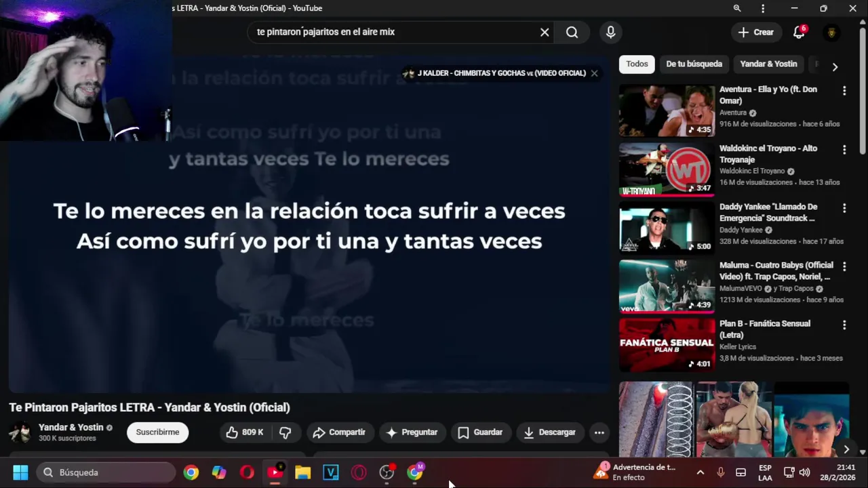This screenshot has height=488, width=868.
Task: Open the account avatar menu
Action: [831, 32]
